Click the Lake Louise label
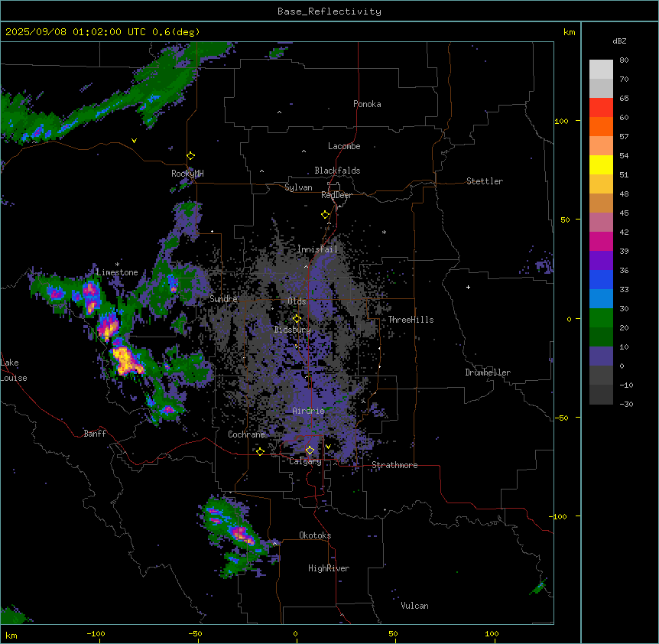 [14, 370]
